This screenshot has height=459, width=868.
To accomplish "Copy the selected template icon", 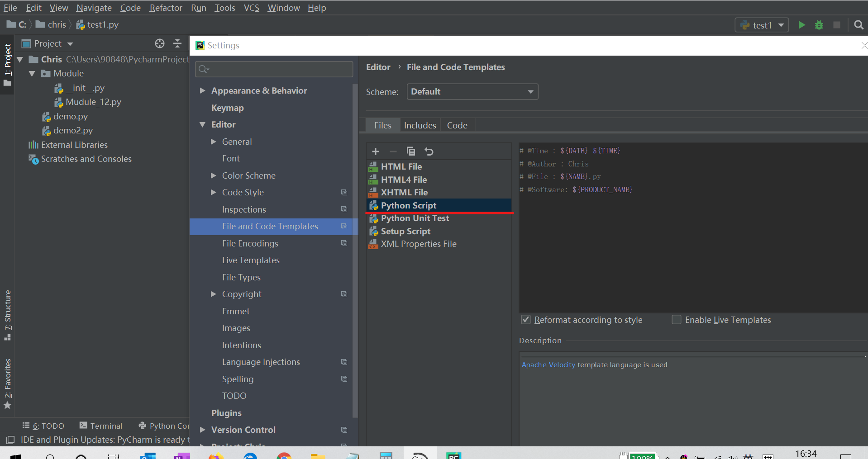I will pyautogui.click(x=411, y=151).
